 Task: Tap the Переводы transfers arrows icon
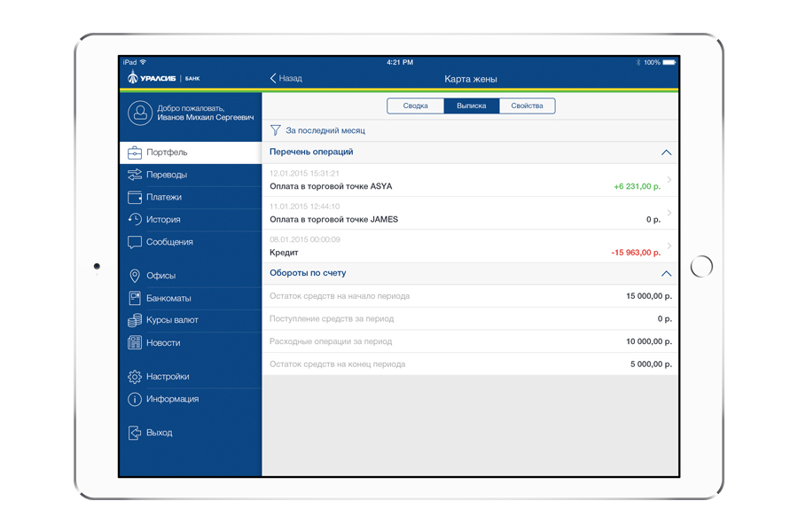pos(135,175)
